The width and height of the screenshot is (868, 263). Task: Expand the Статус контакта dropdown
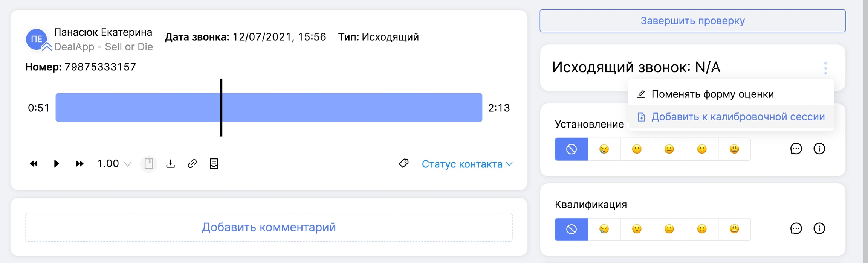click(467, 164)
